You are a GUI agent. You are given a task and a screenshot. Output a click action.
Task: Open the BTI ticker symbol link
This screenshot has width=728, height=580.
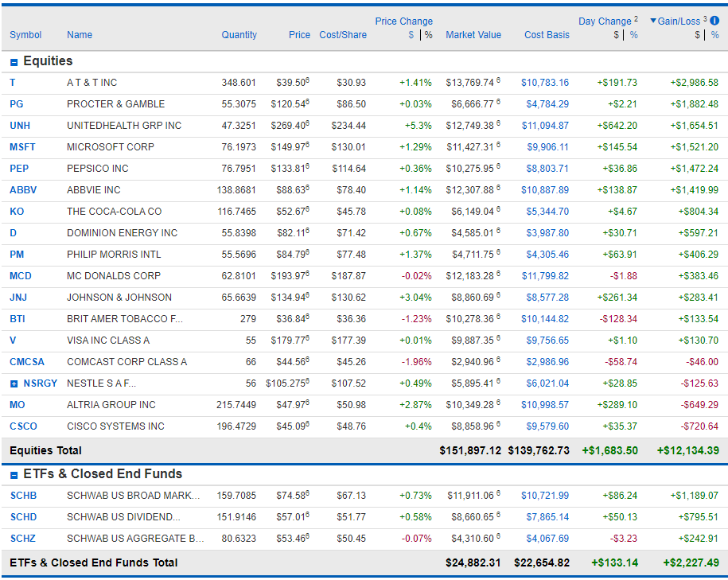coord(18,318)
